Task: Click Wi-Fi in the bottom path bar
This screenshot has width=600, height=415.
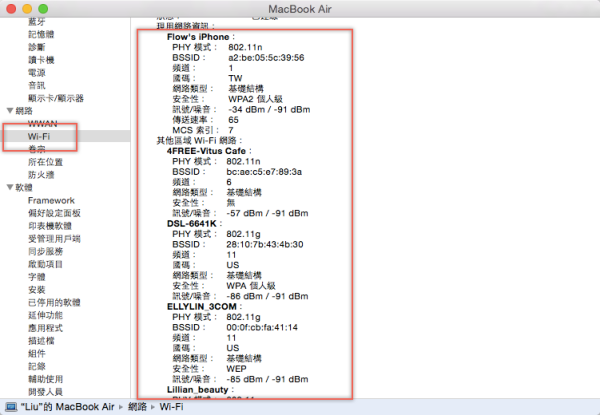Action: click(x=171, y=407)
